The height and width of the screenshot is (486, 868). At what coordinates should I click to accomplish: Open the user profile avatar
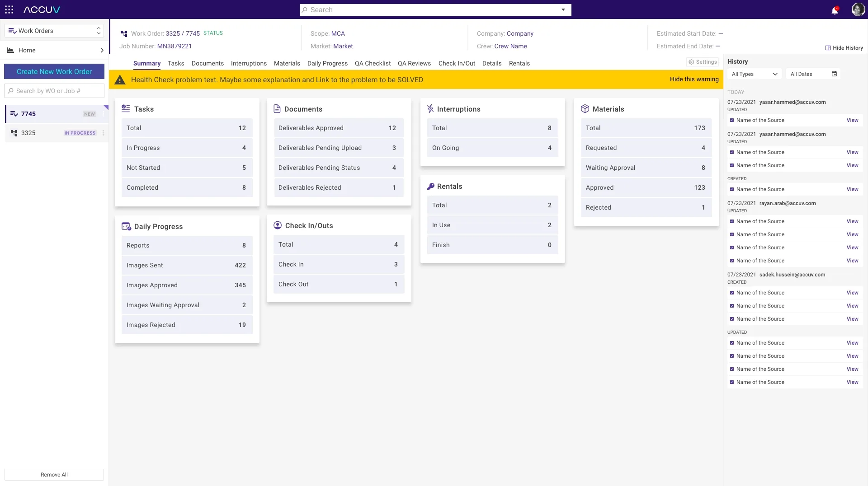[x=858, y=9]
